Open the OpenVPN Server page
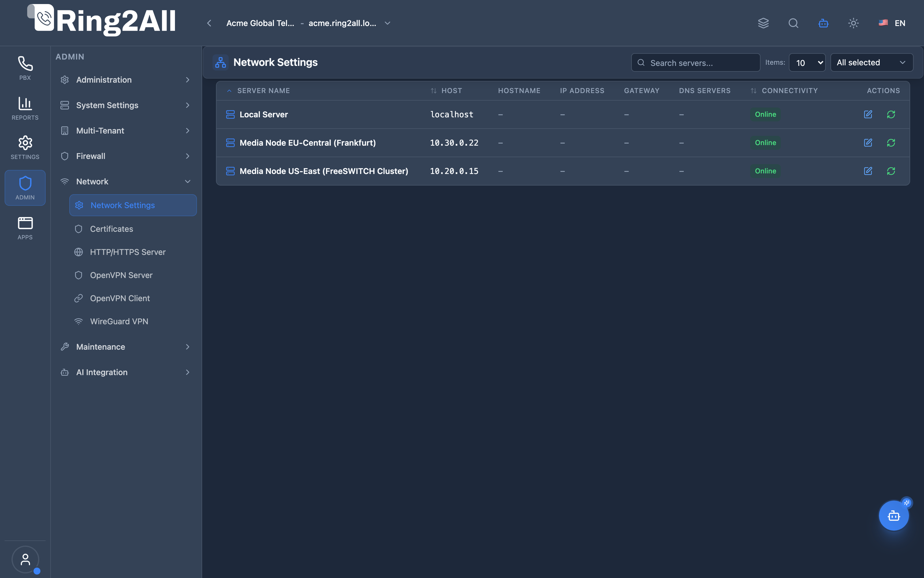This screenshot has width=924, height=578. tap(133, 275)
